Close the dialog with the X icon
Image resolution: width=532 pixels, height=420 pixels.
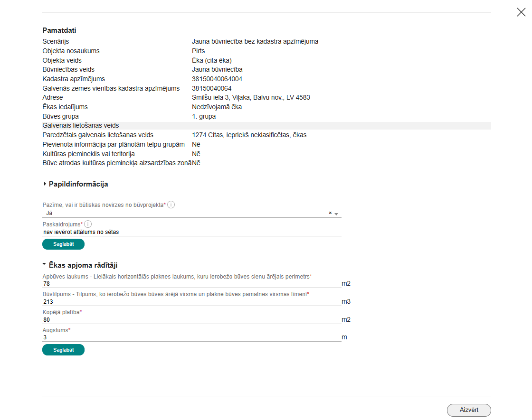[521, 12]
